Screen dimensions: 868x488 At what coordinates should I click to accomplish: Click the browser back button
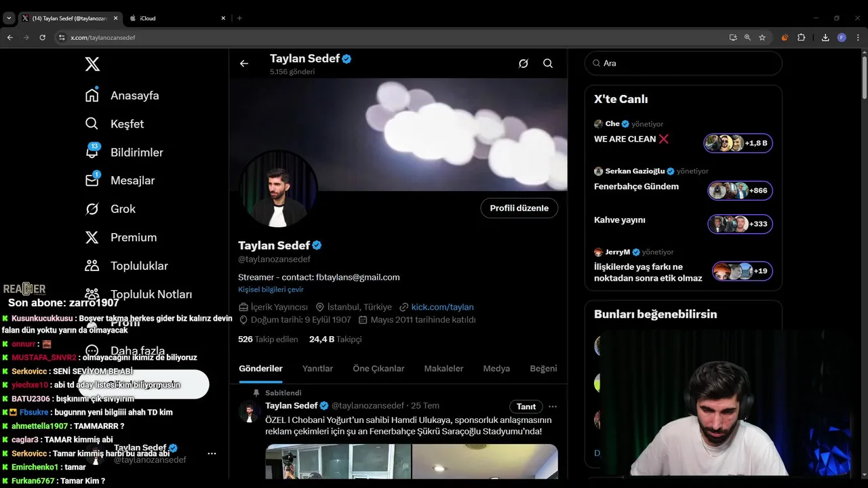tap(10, 37)
